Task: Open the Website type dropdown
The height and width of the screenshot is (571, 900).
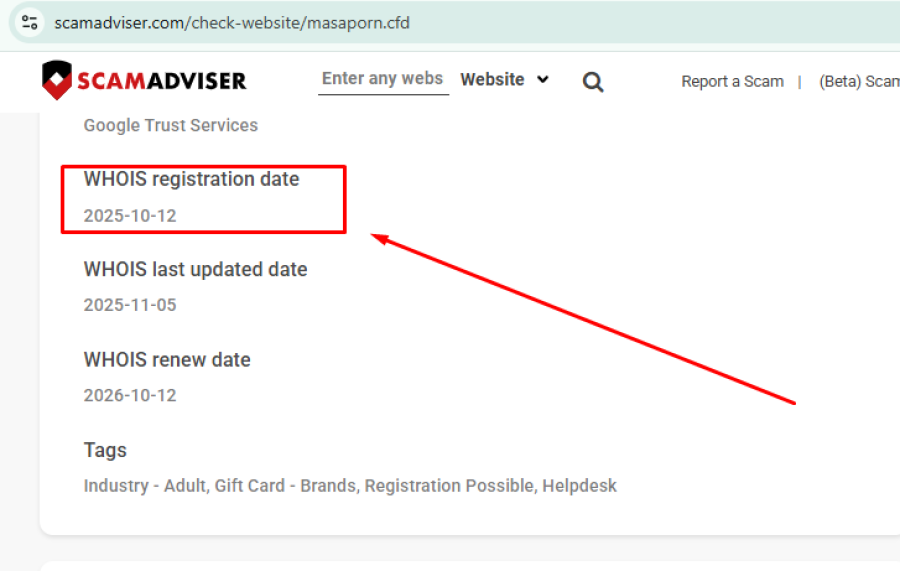Action: 505,79
